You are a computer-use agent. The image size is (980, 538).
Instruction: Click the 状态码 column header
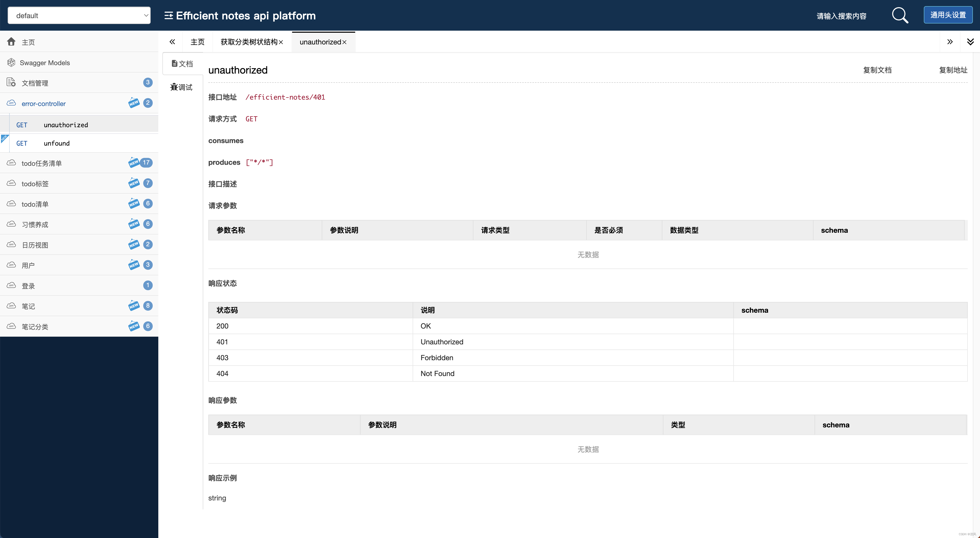tap(310, 310)
